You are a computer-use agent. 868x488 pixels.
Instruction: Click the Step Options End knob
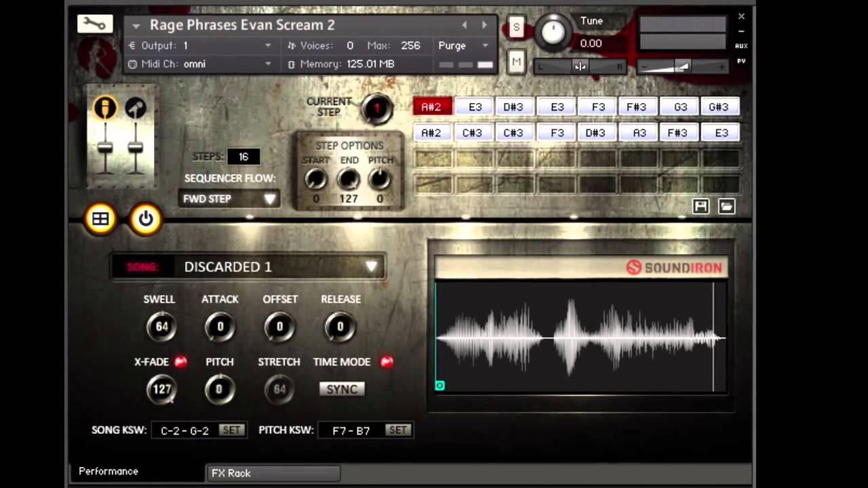click(x=349, y=179)
